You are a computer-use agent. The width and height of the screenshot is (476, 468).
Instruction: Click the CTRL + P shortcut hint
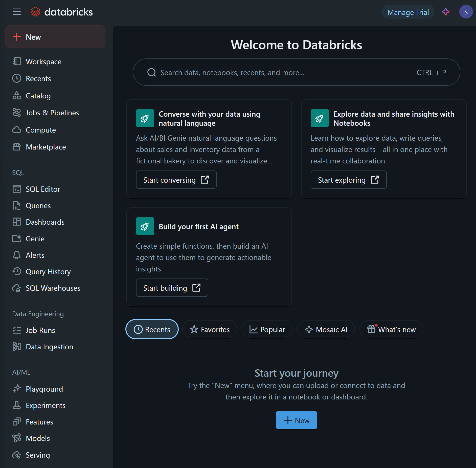pos(431,73)
